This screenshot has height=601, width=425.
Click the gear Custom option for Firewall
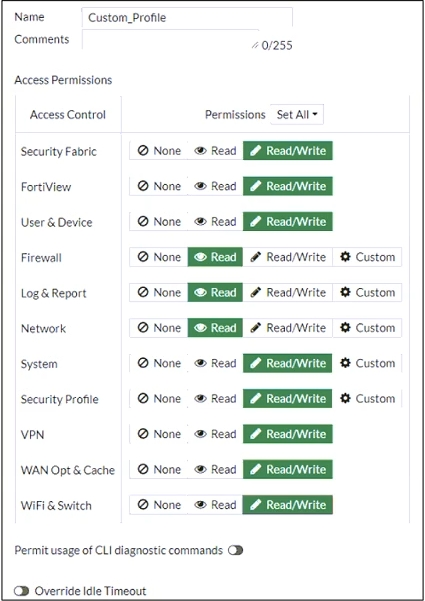point(367,257)
